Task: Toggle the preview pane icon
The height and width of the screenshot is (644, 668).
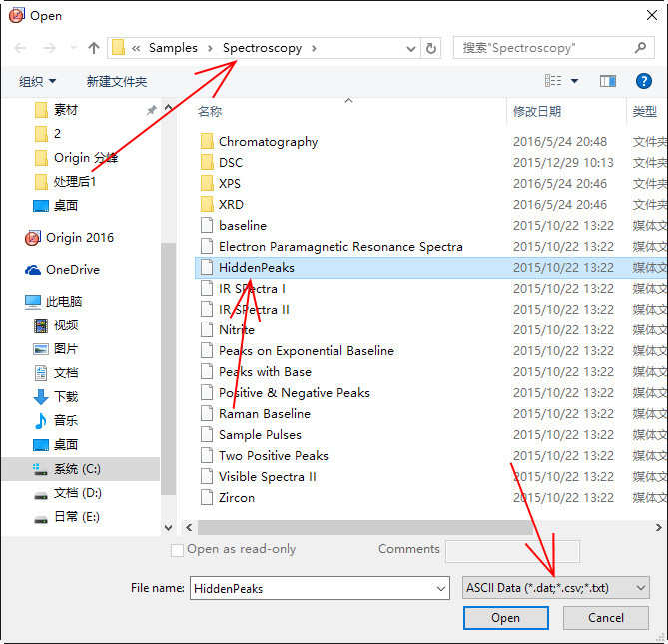Action: pyautogui.click(x=607, y=81)
